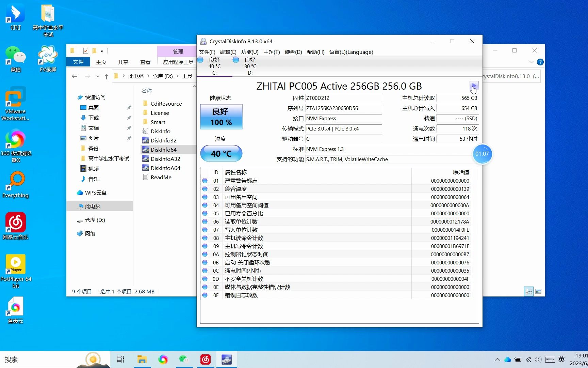
Task: Select the 通电时间(小时) attribute row
Action: pos(336,271)
